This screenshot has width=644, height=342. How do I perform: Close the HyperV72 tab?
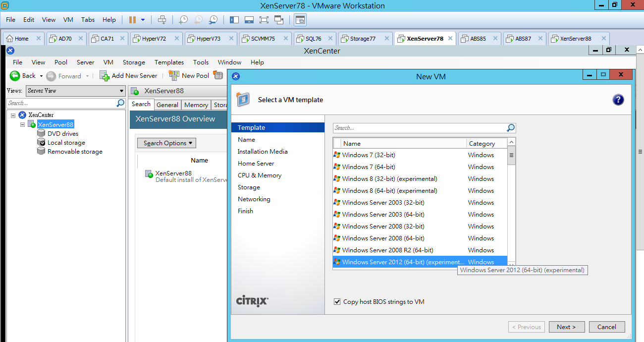[x=176, y=39]
